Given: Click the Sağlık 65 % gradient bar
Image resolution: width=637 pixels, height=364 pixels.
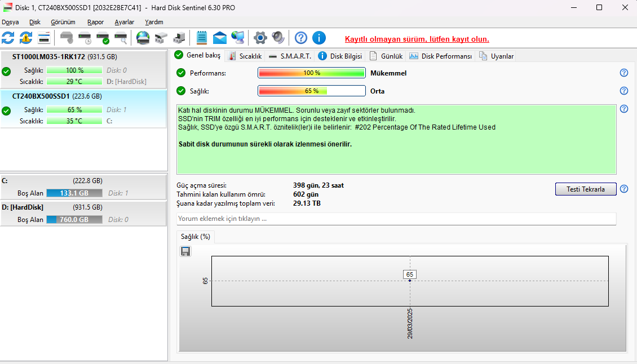Looking at the screenshot, I should point(312,91).
